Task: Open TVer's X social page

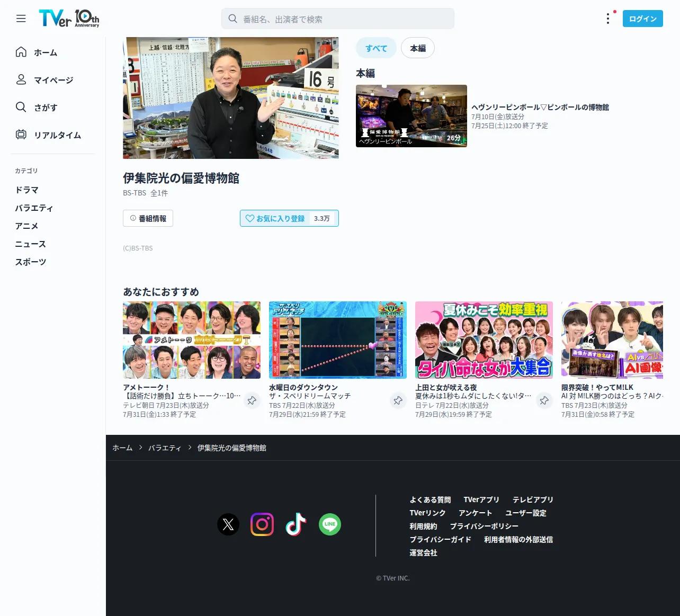Action: pos(228,524)
